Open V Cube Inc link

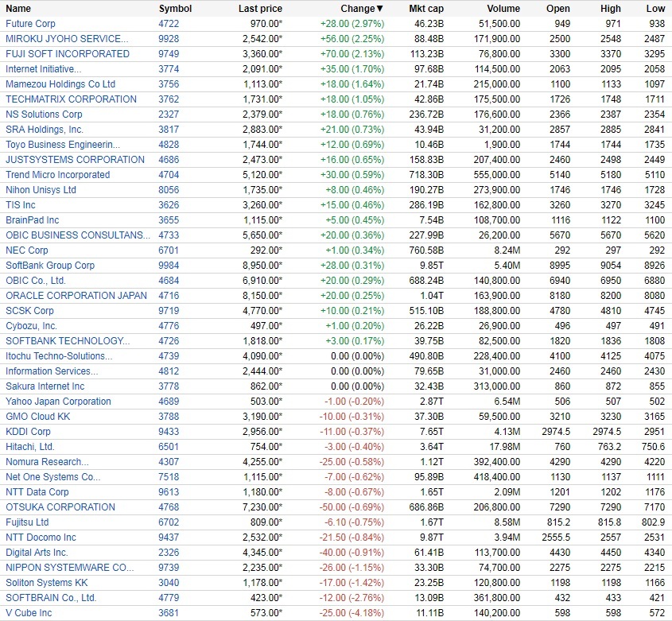29,613
